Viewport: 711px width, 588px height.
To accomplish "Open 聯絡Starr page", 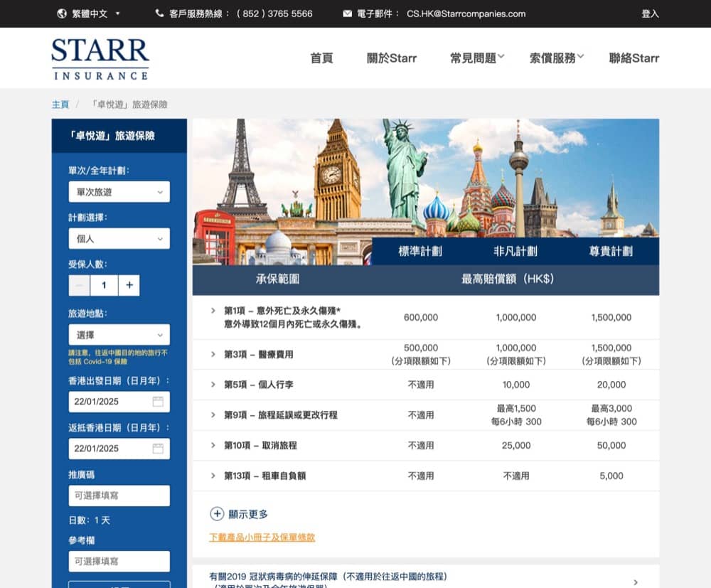I will coord(634,58).
